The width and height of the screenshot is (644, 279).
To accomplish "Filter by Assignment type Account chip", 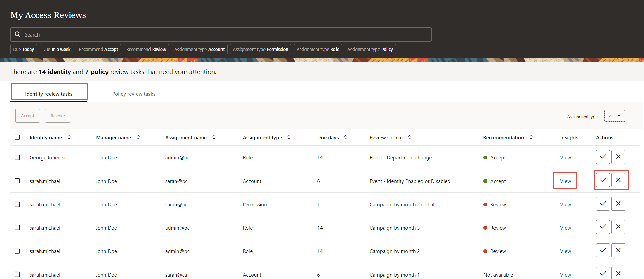I will coord(199,49).
